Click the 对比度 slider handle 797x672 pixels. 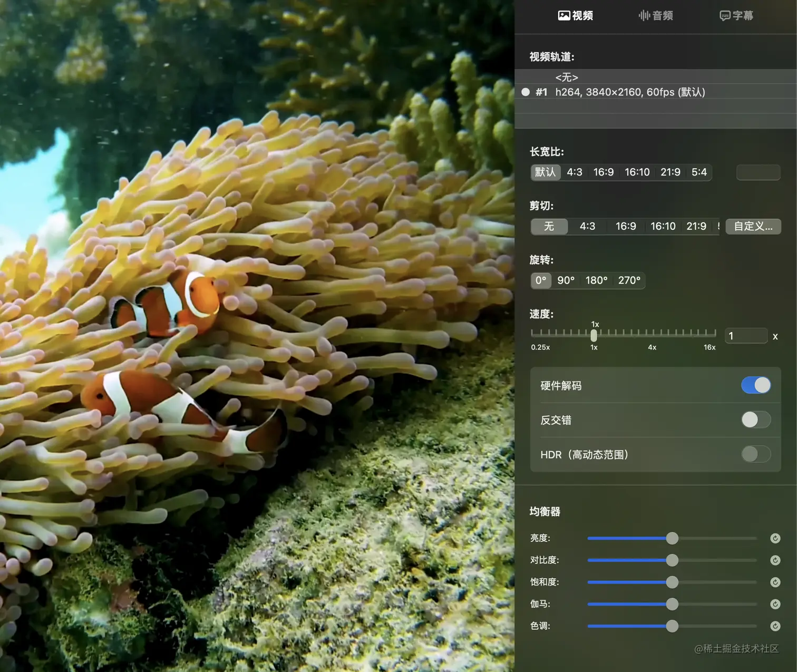point(672,560)
